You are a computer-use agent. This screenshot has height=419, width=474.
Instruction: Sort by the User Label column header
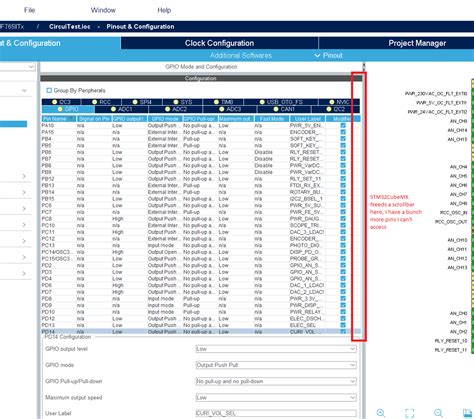tap(307, 119)
